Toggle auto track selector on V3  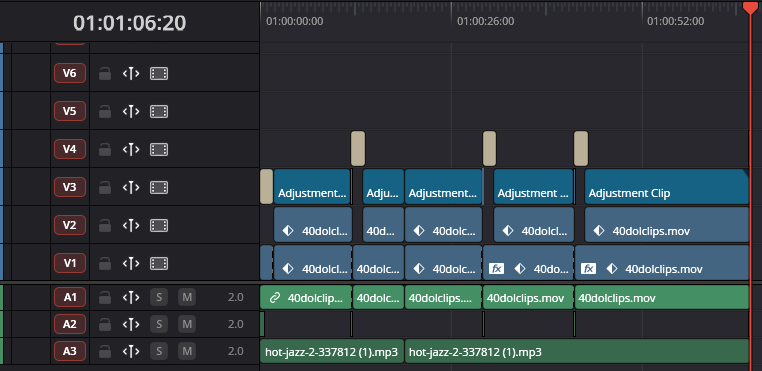tap(131, 188)
